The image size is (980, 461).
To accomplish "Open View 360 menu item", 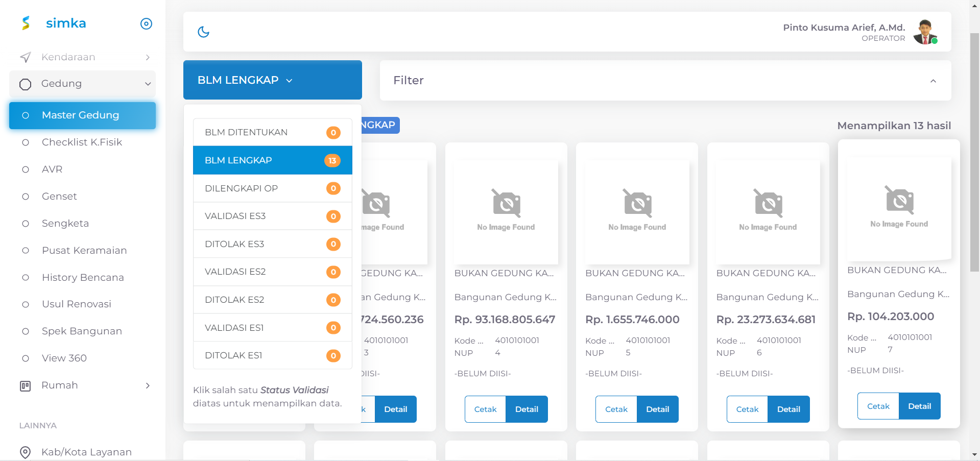I will point(82,358).
